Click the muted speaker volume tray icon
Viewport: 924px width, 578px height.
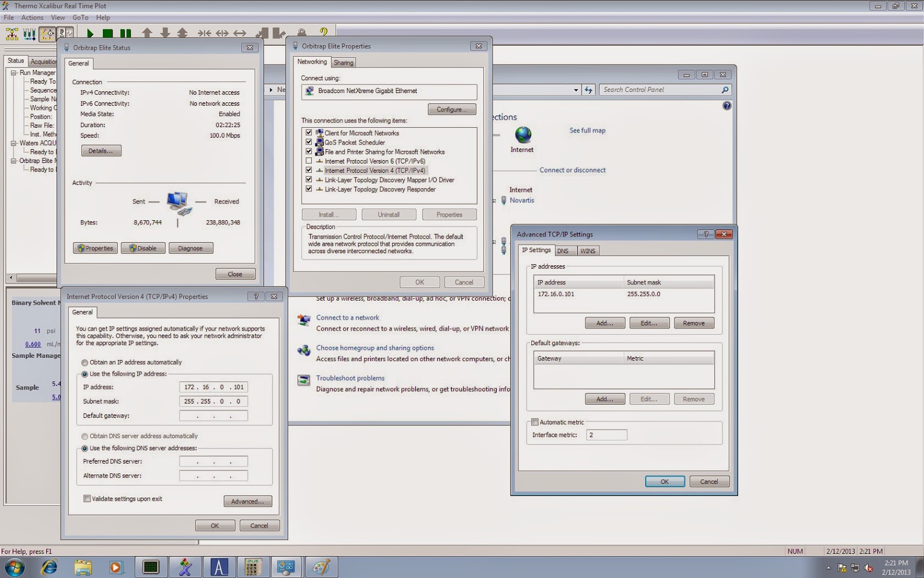[868, 568]
